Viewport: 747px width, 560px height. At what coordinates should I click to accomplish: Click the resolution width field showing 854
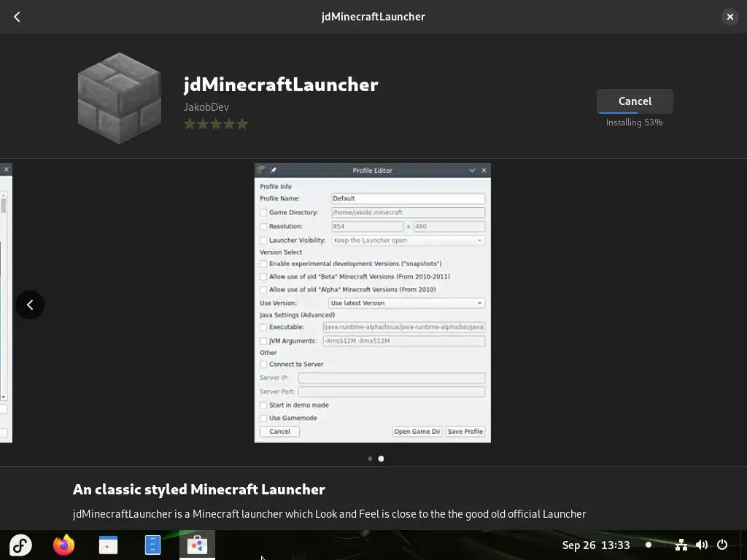[368, 227]
